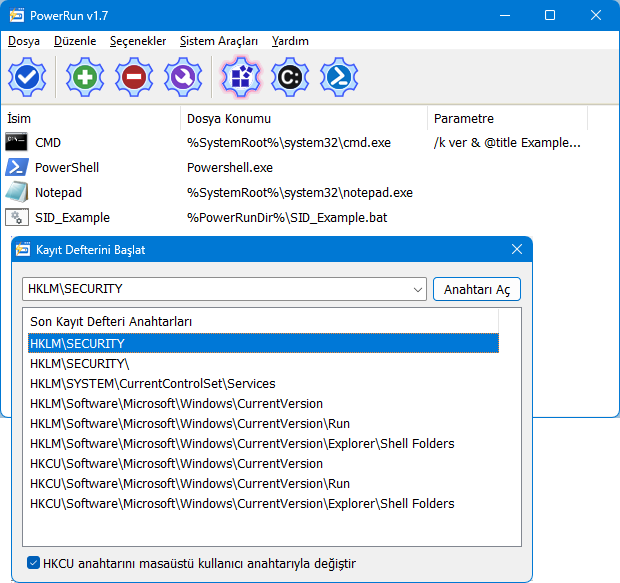Click %SystemRoot%\system32\notepad.exe path cell

300,192
